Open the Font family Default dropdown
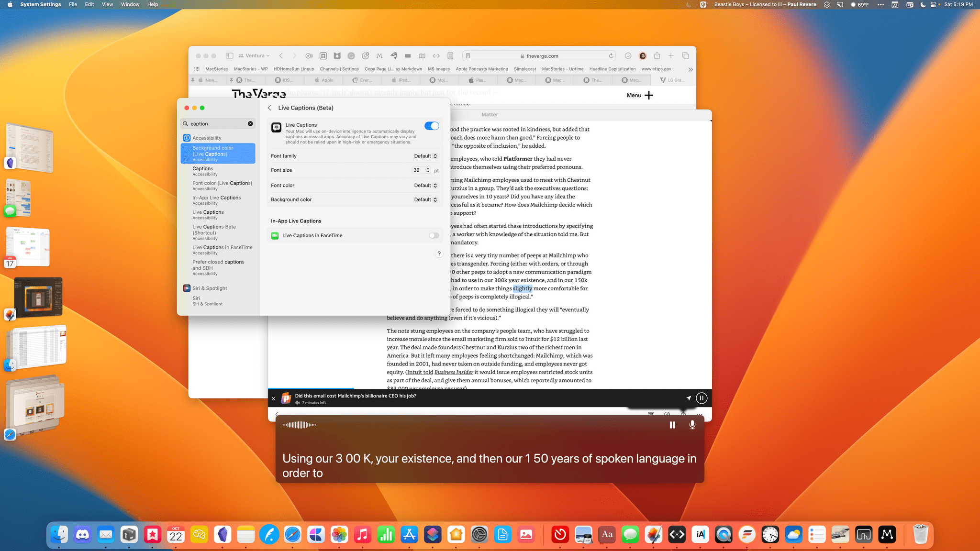 pos(425,156)
